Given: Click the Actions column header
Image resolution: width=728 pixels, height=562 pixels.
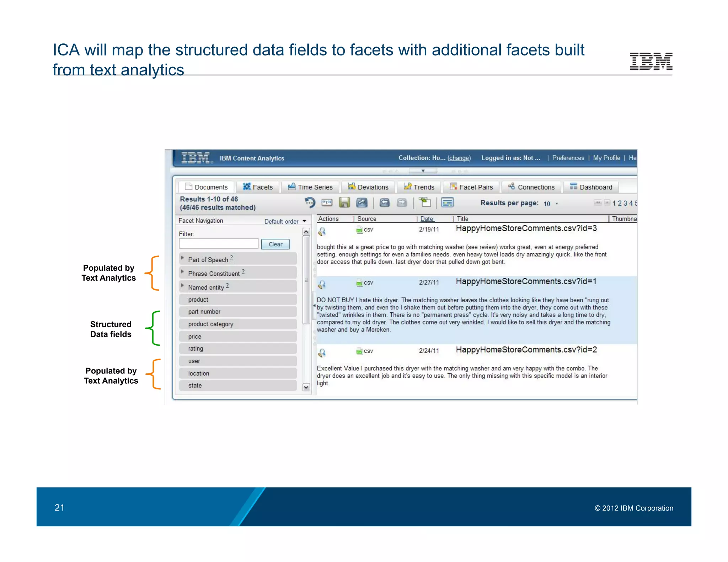Looking at the screenshot, I should click(328, 219).
